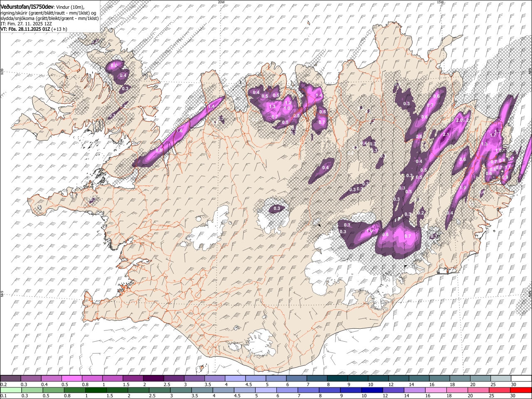Pick the white 30 swatch in snow scale
The height and width of the screenshot is (399, 532).
click(521, 379)
